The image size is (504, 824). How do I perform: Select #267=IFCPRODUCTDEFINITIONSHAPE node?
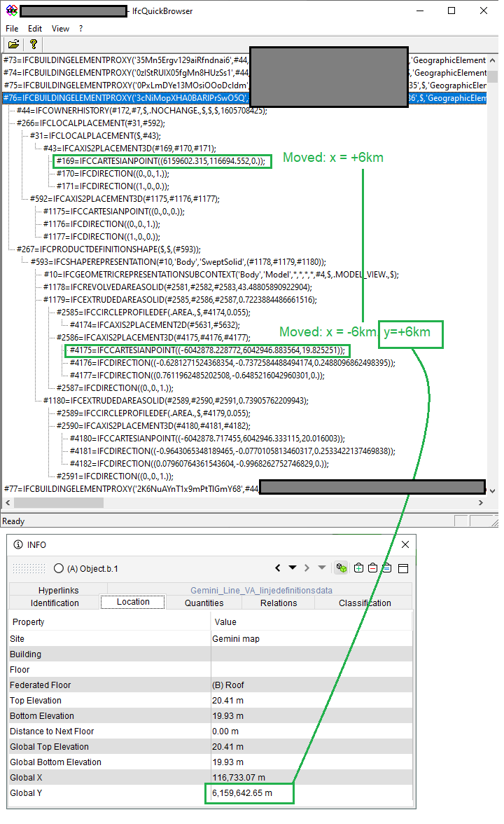pos(108,249)
